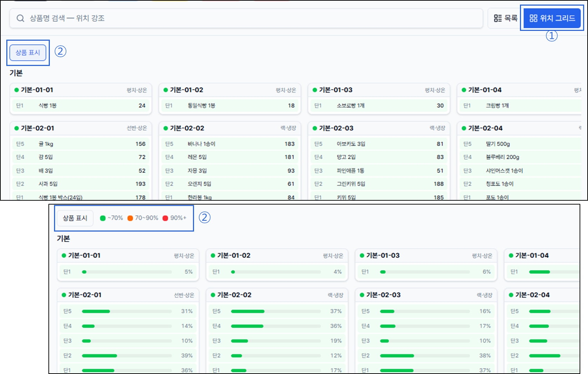The image size is (588, 374).
Task: Toggle the blue-outlined 상품 표시 button
Action: click(28, 53)
